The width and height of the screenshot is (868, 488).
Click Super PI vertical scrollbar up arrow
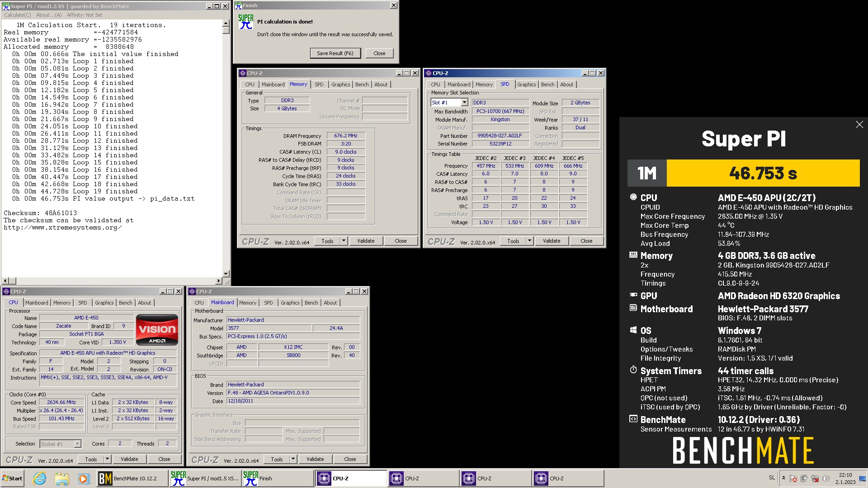[226, 23]
